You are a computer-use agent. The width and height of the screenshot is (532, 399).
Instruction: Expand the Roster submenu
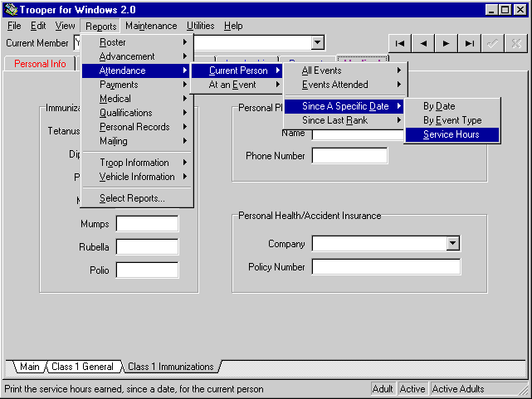click(x=138, y=42)
